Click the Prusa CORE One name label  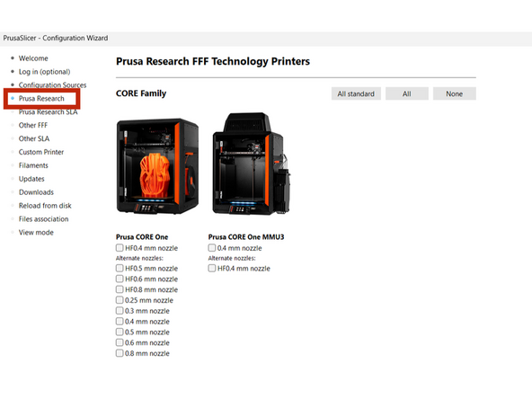(x=142, y=237)
